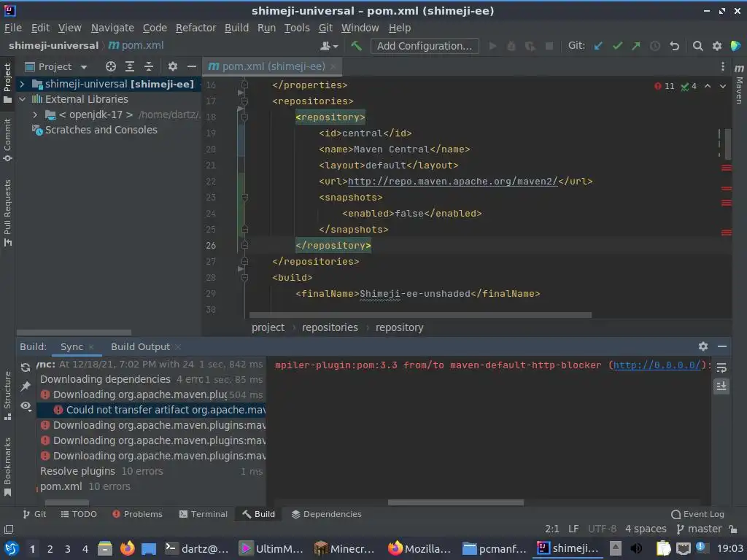The height and width of the screenshot is (560, 747).
Task: Open Add Configuration dropdown
Action: point(425,46)
